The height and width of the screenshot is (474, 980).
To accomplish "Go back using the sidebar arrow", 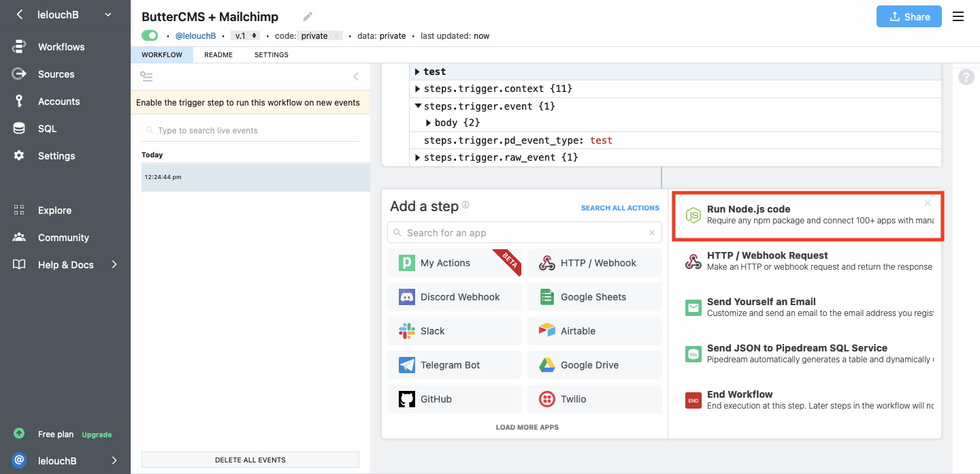I will (x=19, y=14).
